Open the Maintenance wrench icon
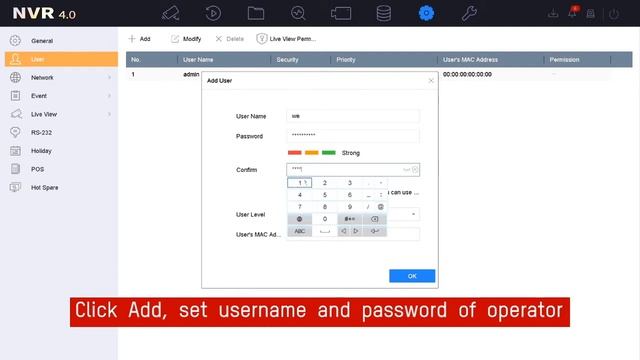This screenshot has height=360, width=640. point(469,13)
